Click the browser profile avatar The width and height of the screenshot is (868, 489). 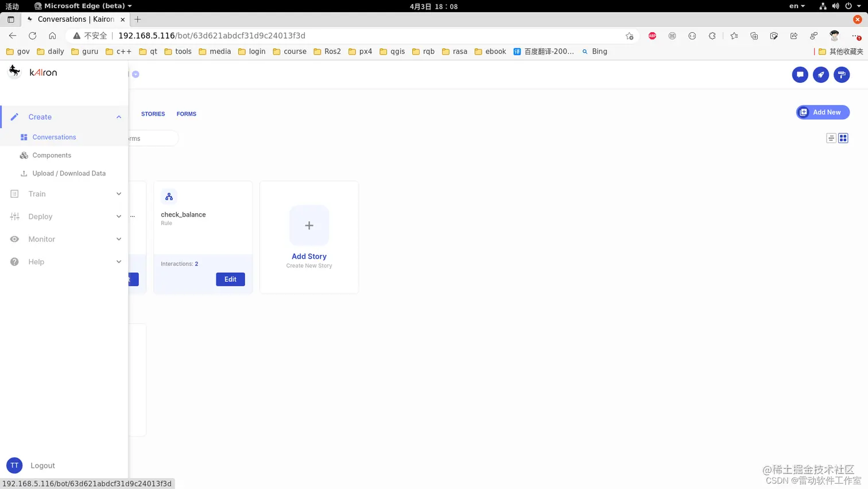(835, 36)
